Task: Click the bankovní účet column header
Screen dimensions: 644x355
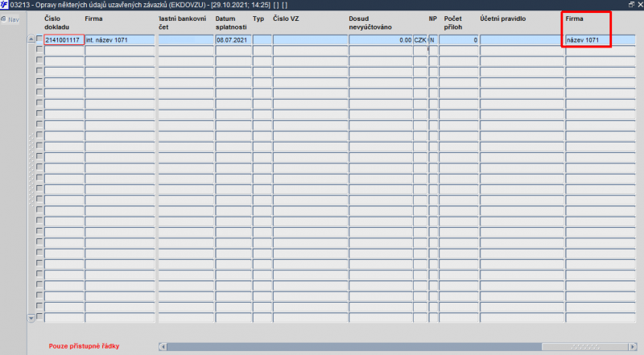Action: (183, 23)
